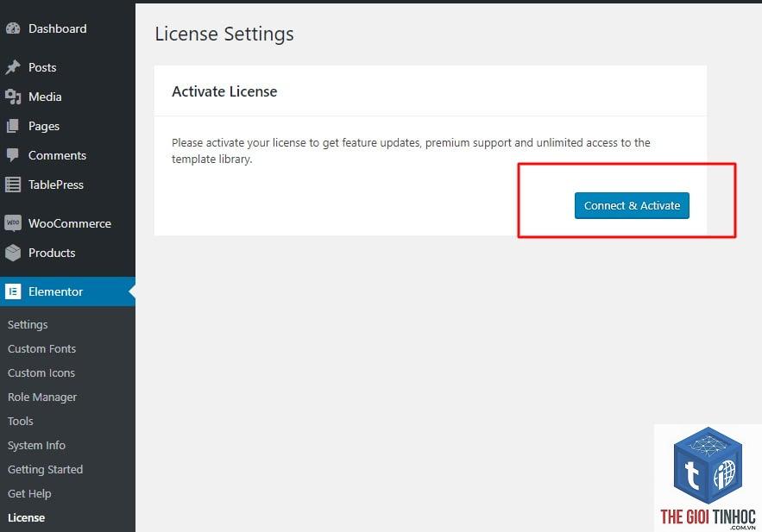
Task: Open the Dashboard menu item
Action: point(57,28)
